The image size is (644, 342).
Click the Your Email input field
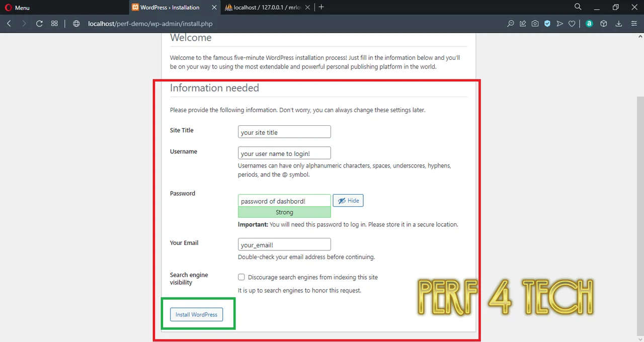tap(284, 244)
